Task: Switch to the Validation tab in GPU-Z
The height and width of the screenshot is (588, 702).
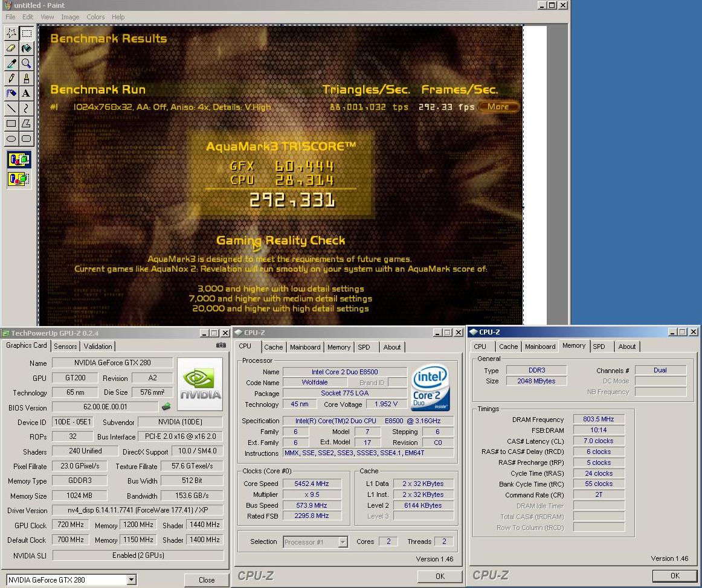Action: (x=98, y=347)
